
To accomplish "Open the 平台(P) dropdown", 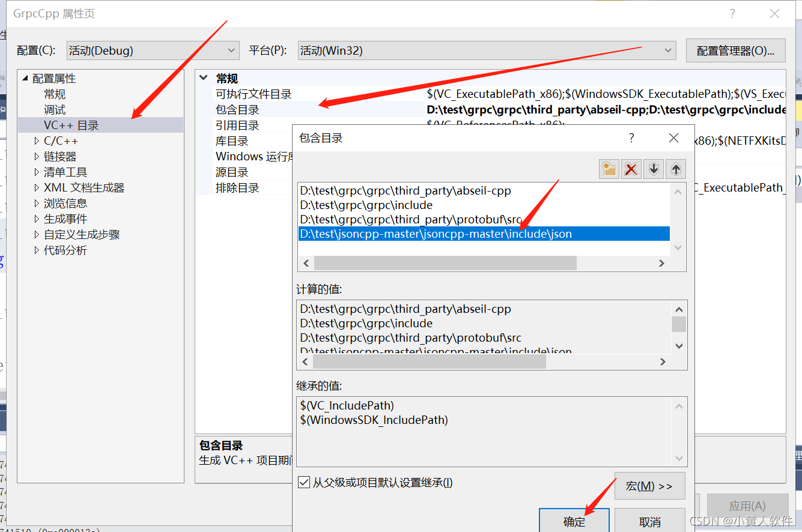I will coord(668,50).
